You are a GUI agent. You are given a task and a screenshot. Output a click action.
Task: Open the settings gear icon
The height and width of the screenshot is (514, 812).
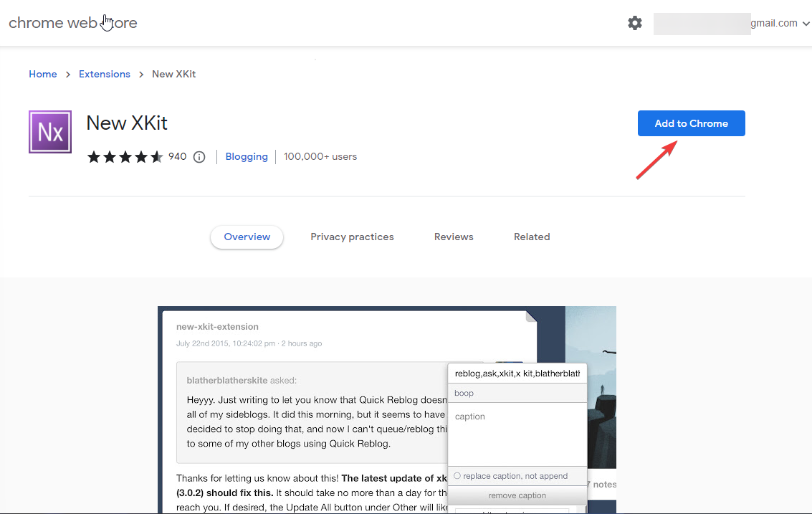[x=635, y=22]
